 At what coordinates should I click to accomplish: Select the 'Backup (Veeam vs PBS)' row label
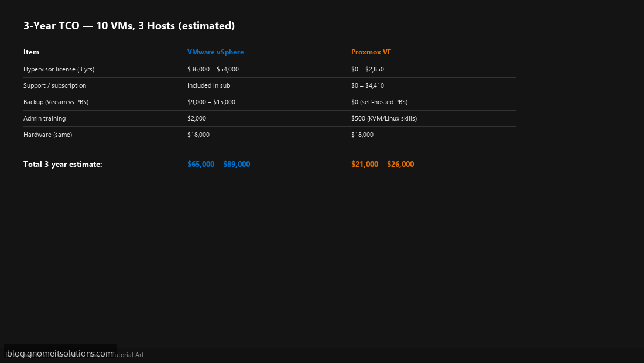point(56,102)
